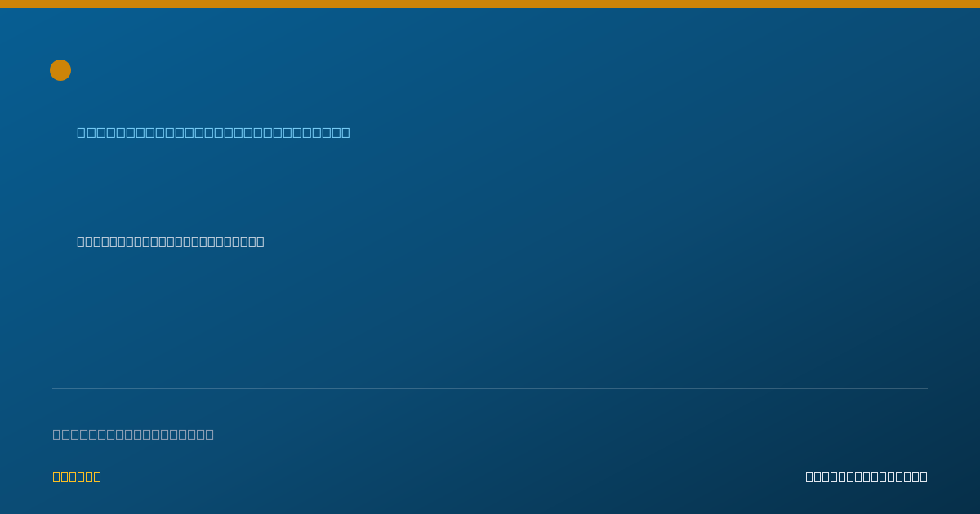
Task: Open the yellow footer link at bottom left
Action: [x=77, y=476]
